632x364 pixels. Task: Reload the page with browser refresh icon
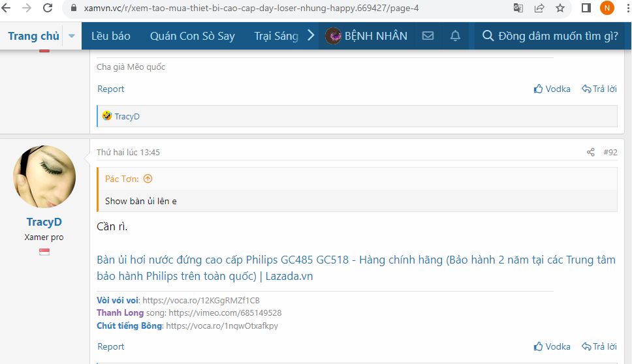tap(48, 8)
